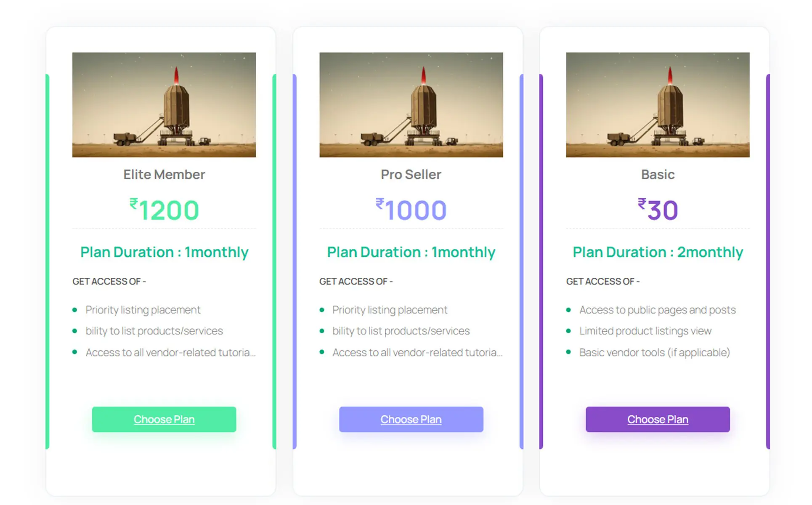Click the Elite Member plan title
The height and width of the screenshot is (505, 812).
[164, 174]
